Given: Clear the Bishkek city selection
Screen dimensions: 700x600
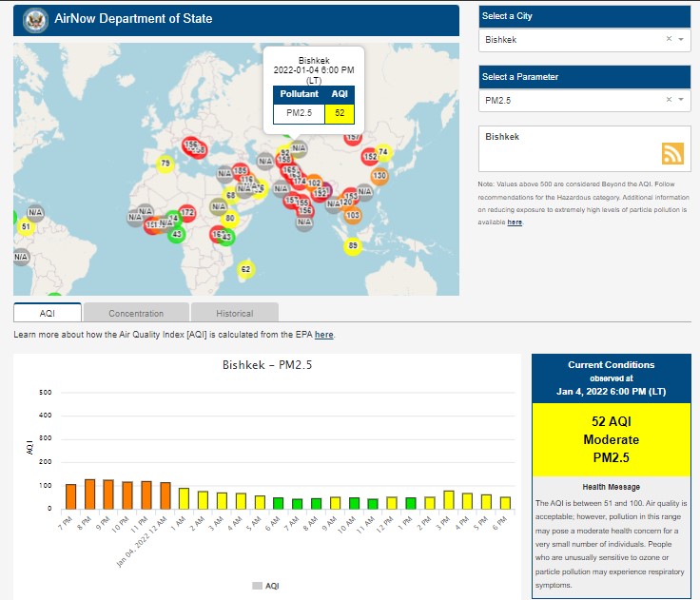Looking at the screenshot, I should (669, 39).
